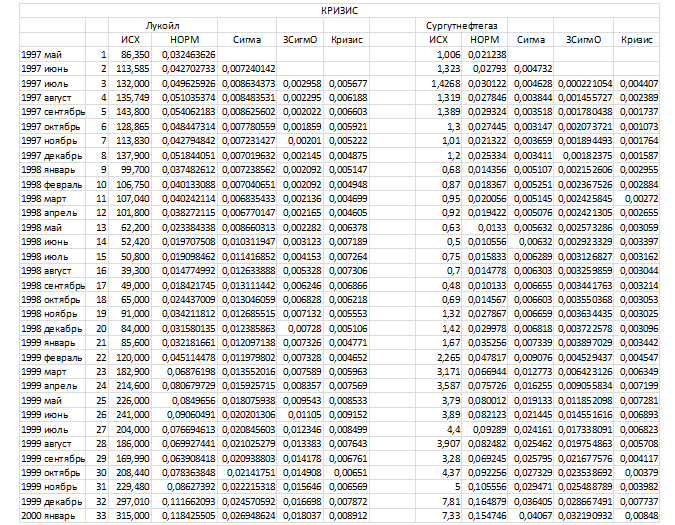Select the cell with value 0,008912
Viewport: 675px width, 525px height.
347,516
